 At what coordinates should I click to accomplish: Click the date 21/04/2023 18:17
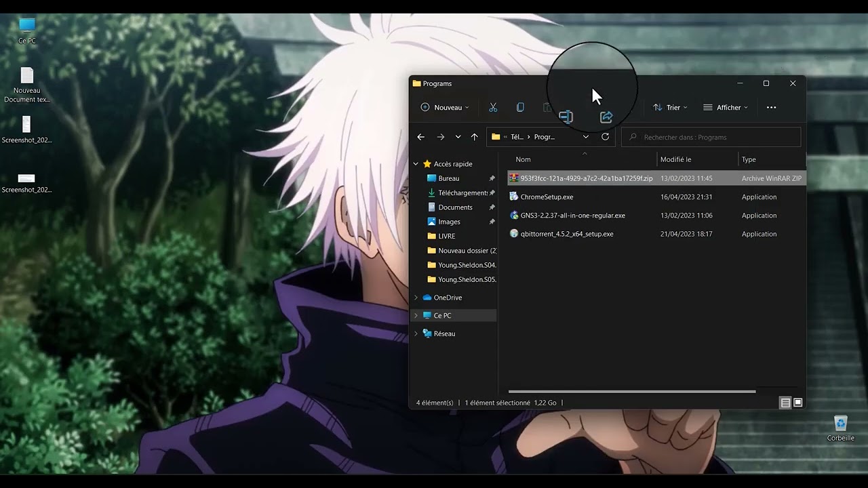[686, 234]
